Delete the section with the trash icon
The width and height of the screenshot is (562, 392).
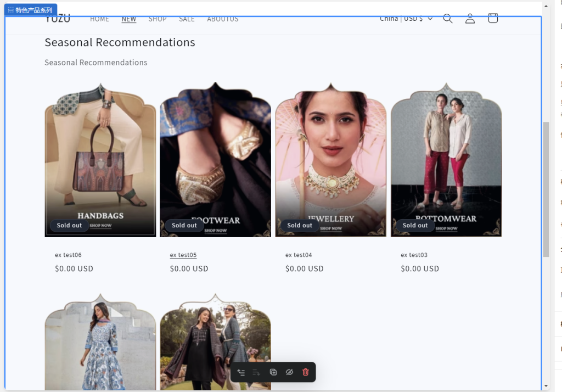(306, 372)
